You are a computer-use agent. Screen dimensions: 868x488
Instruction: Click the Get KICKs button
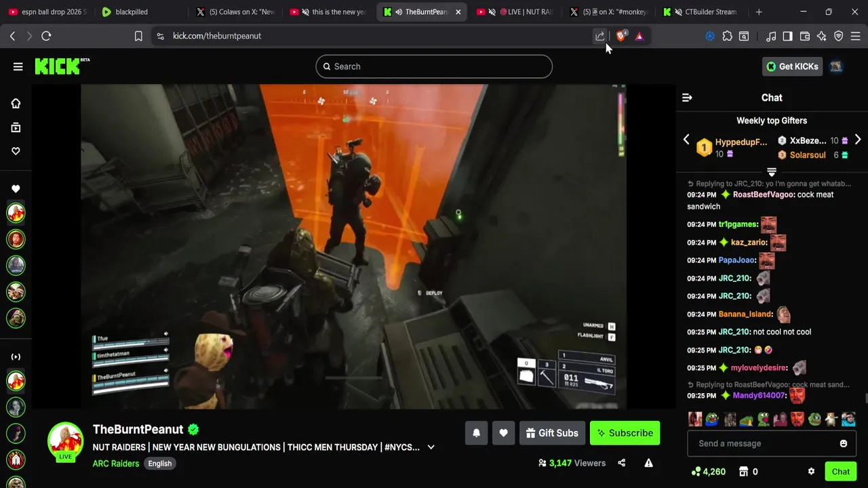[792, 66]
